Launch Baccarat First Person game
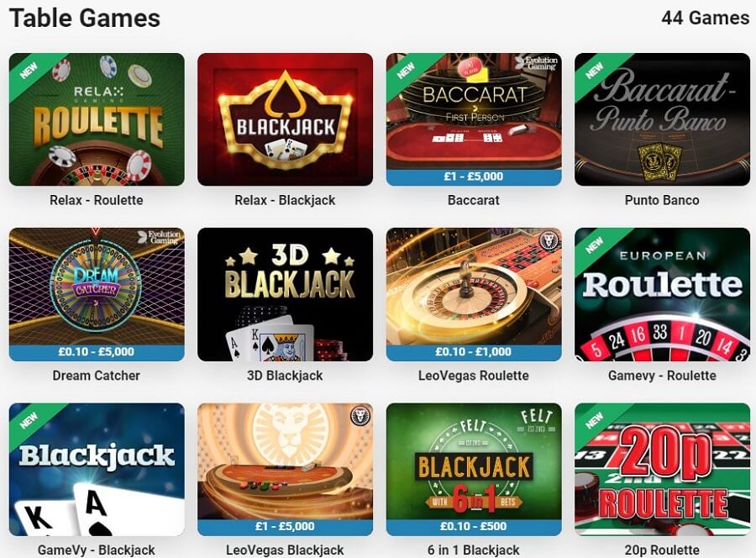Screen dimensions: 756x558 click(474, 119)
